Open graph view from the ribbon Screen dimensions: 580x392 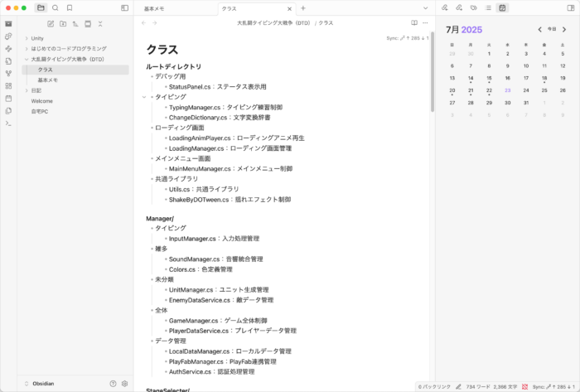pyautogui.click(x=8, y=72)
